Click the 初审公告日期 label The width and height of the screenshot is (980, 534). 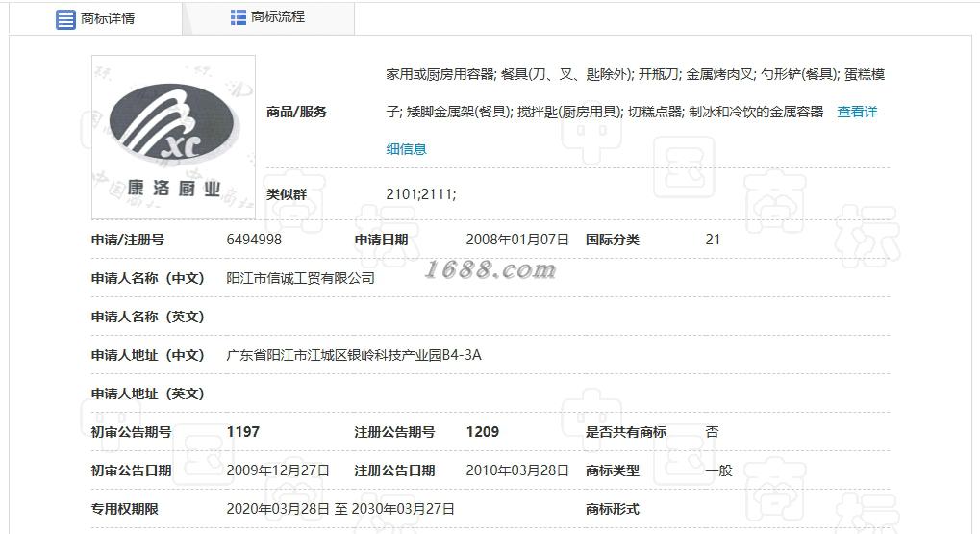click(131, 470)
